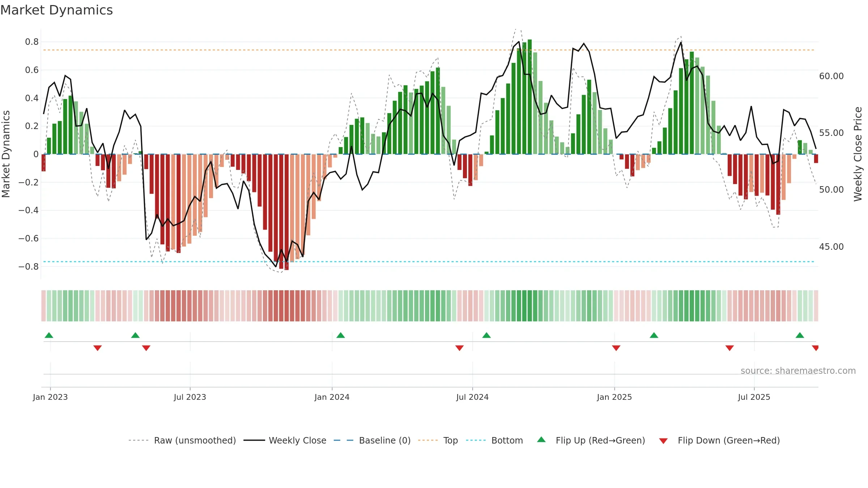This screenshot has width=868, height=488.
Task: Click the Jan 2023 x-axis label
Action: 50,397
